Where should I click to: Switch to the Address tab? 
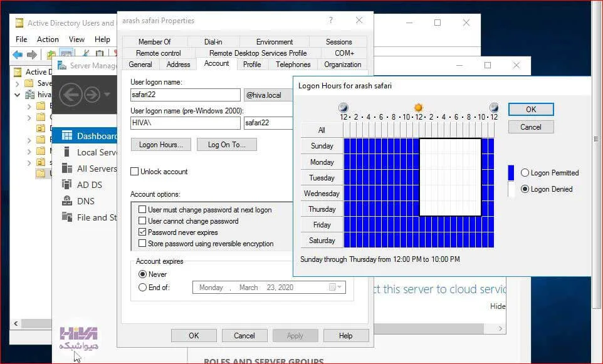coord(178,65)
